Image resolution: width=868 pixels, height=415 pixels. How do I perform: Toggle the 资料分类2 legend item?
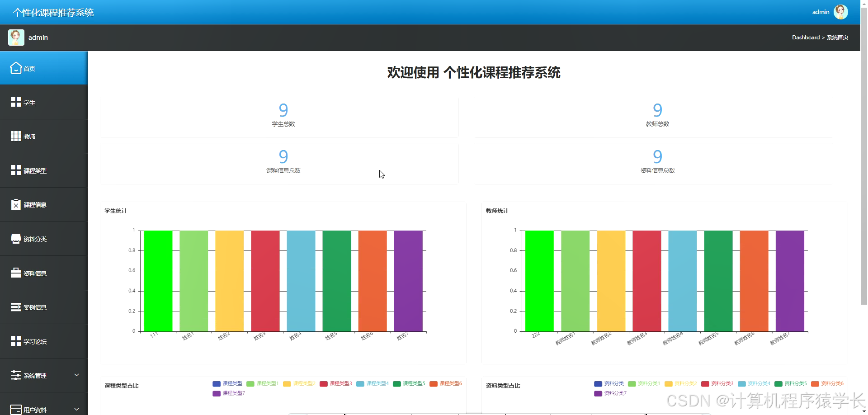[x=680, y=383]
